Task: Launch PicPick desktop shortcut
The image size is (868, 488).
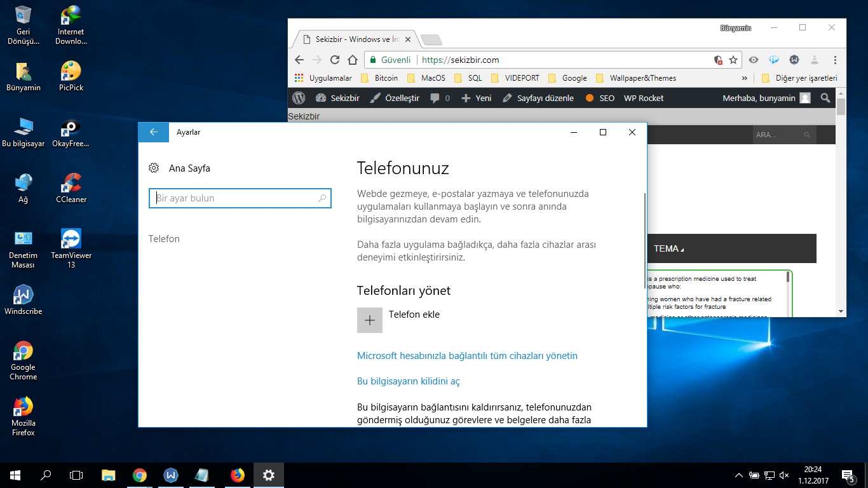Action: [71, 77]
